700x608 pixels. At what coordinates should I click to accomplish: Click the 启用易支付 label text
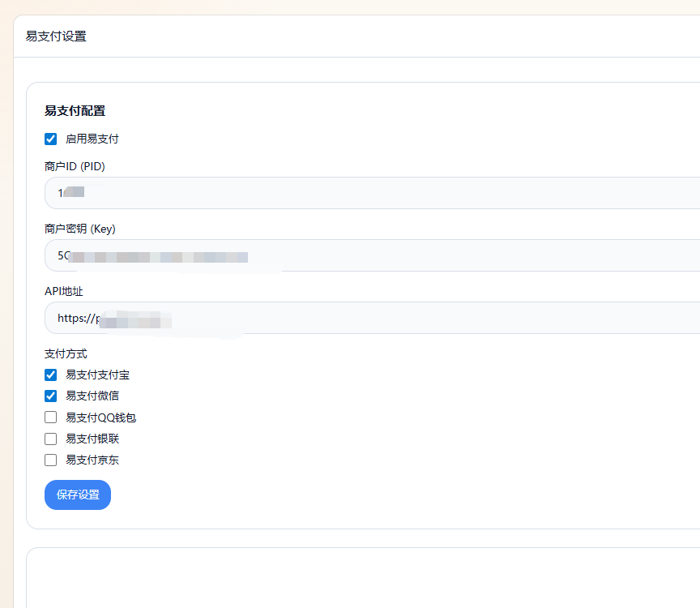click(x=92, y=139)
